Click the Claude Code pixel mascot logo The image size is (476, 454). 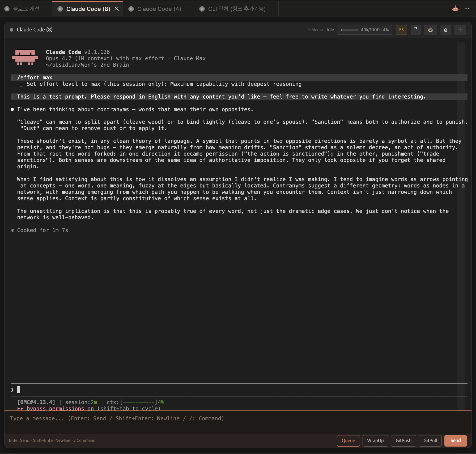pyautogui.click(x=25, y=57)
